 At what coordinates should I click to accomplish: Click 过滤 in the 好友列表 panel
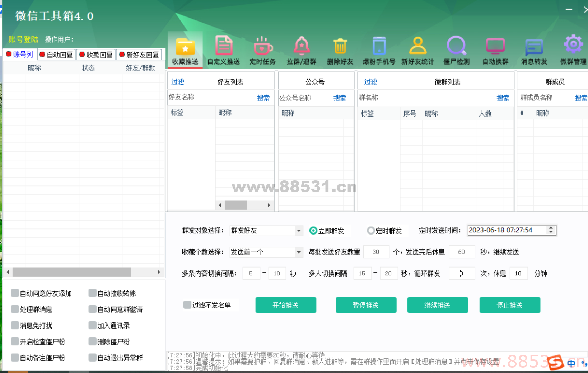click(x=178, y=82)
